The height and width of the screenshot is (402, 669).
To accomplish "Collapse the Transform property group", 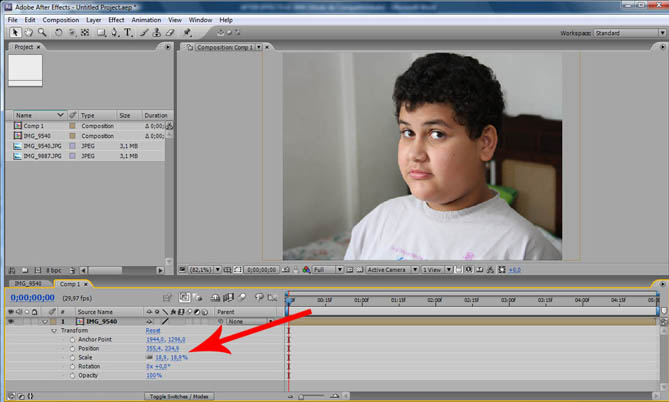I will point(55,329).
